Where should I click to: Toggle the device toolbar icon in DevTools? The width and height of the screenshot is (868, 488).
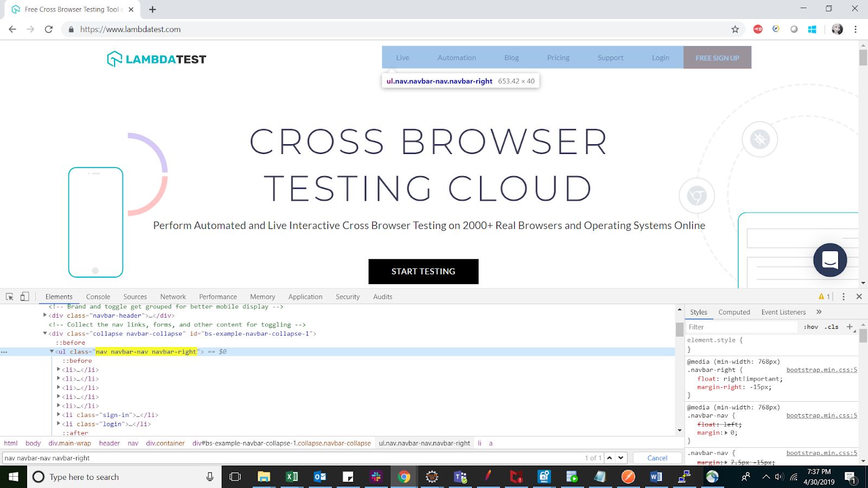[x=24, y=297]
